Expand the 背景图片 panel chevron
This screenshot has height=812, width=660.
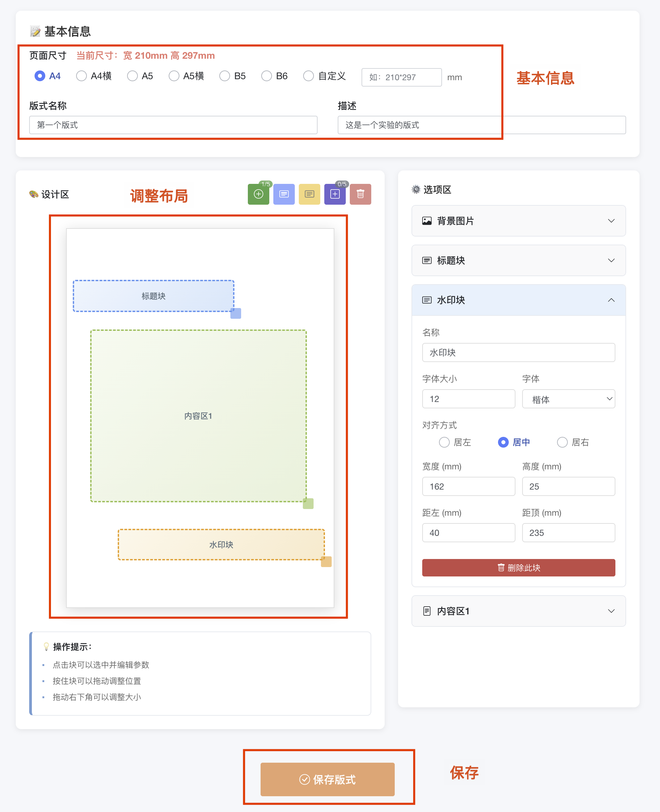coord(611,220)
